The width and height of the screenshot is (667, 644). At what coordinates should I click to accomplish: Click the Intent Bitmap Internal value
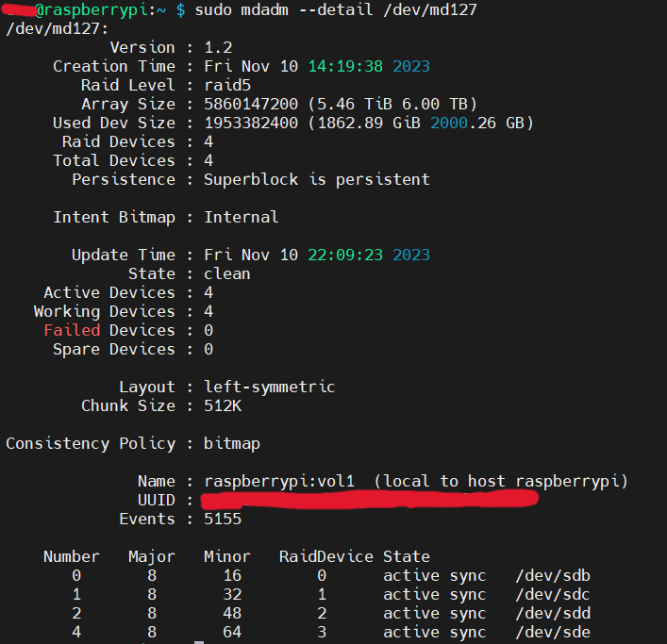click(x=242, y=217)
